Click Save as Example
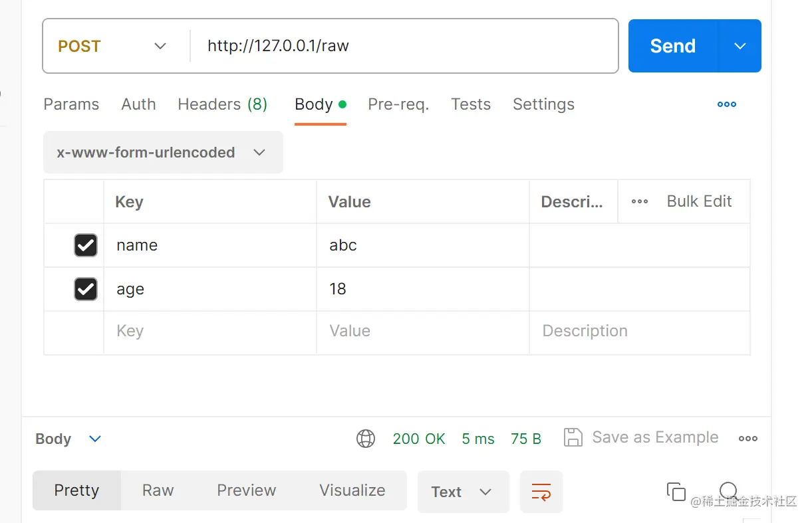Screen dimensions: 812x523 click(655, 437)
